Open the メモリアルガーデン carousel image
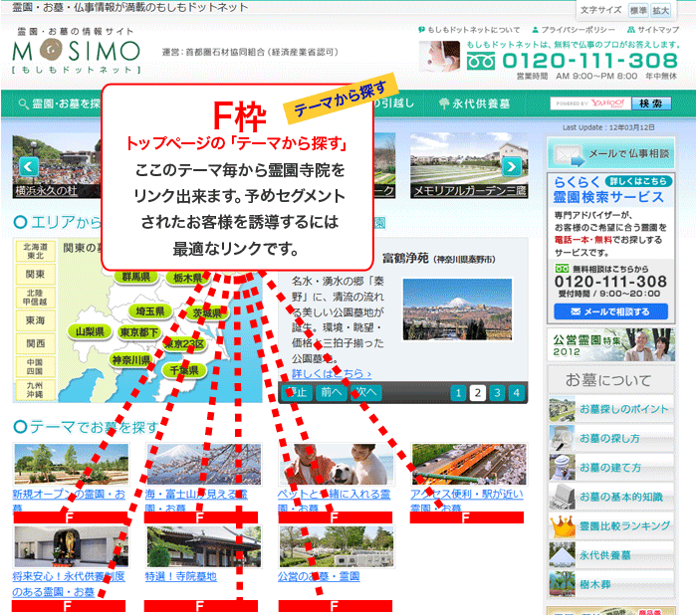Image resolution: width=697 pixels, height=616 pixels. pyautogui.click(x=469, y=165)
